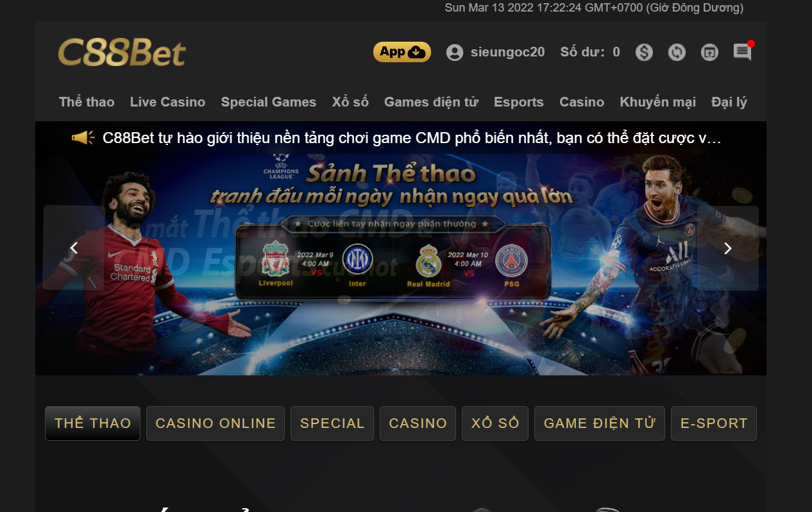
Task: Click the username sieungoc20
Action: [508, 53]
